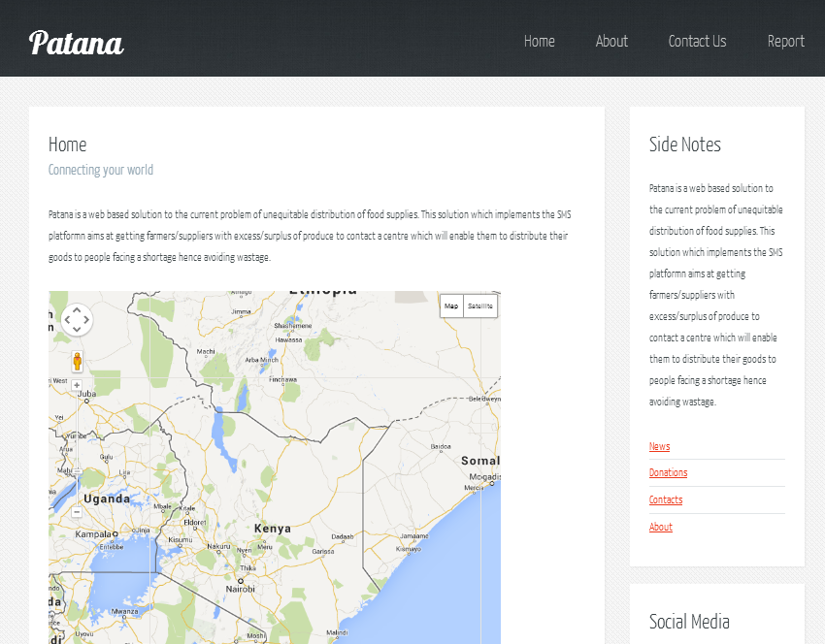Open the About link in Side Notes
Screen dimensions: 825x644
661,527
